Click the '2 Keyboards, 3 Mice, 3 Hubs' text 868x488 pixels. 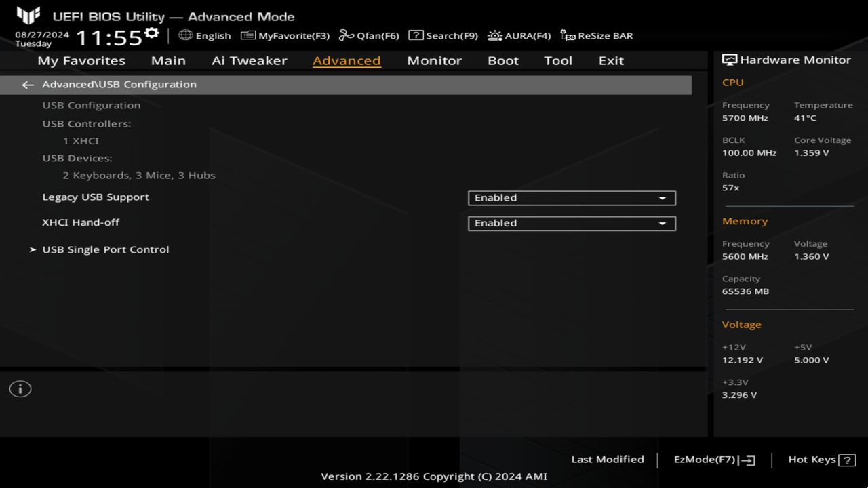(139, 175)
